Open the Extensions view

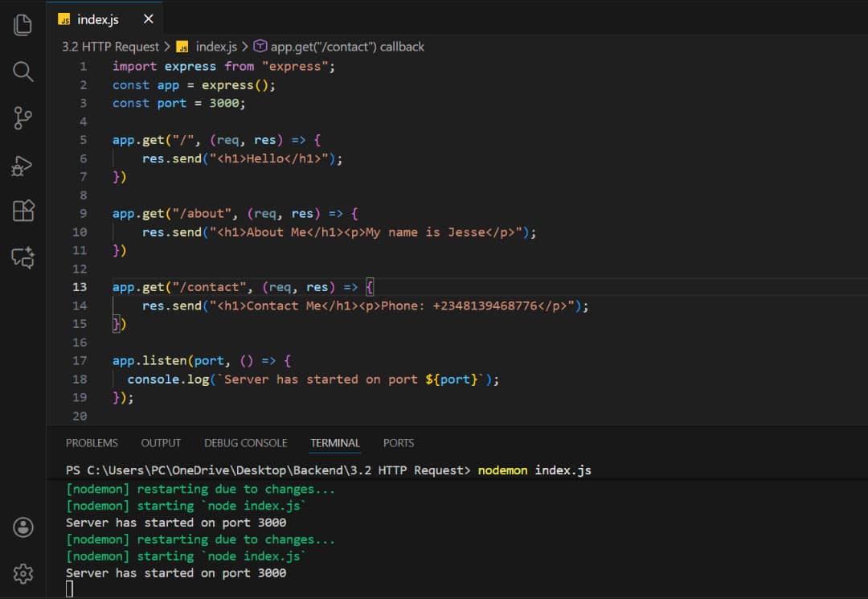(23, 211)
